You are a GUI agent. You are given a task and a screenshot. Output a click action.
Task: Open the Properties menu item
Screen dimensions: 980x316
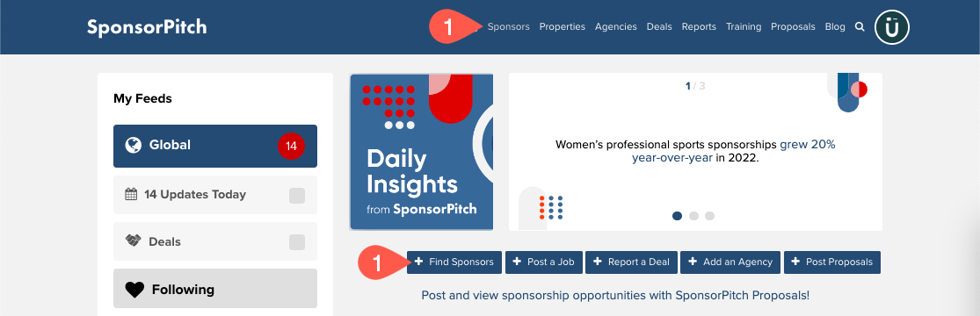point(563,27)
